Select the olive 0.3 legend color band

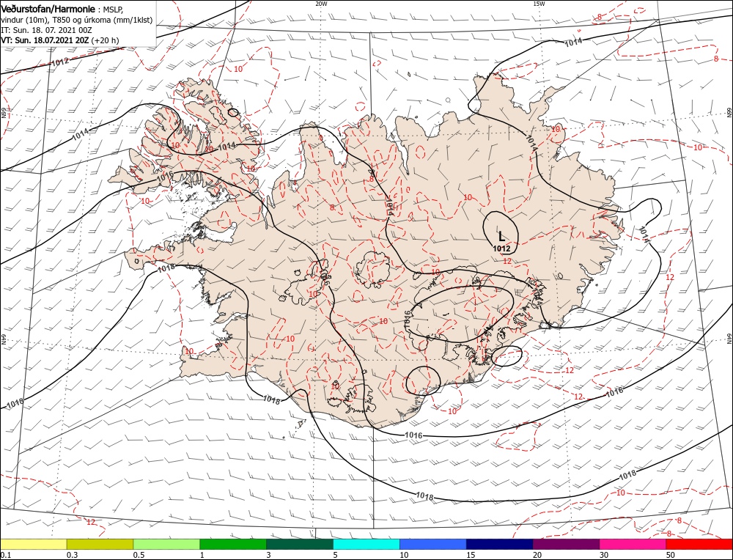(x=100, y=544)
